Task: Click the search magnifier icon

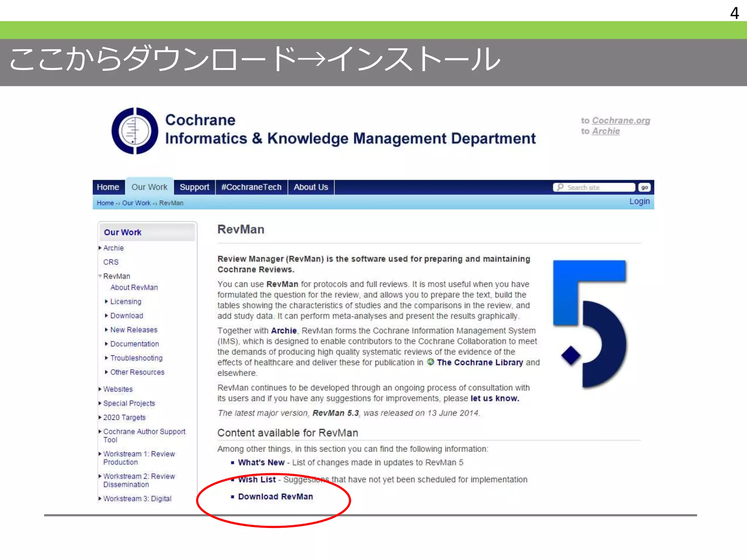Action: click(560, 187)
